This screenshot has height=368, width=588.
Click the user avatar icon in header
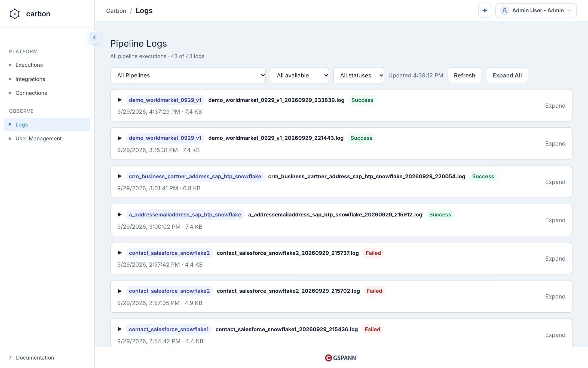[504, 11]
